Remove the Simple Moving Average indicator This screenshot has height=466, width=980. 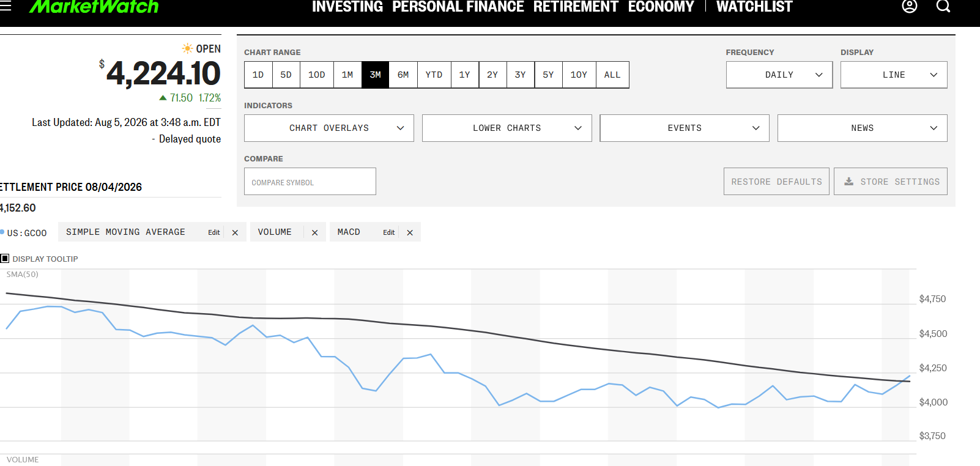(235, 232)
